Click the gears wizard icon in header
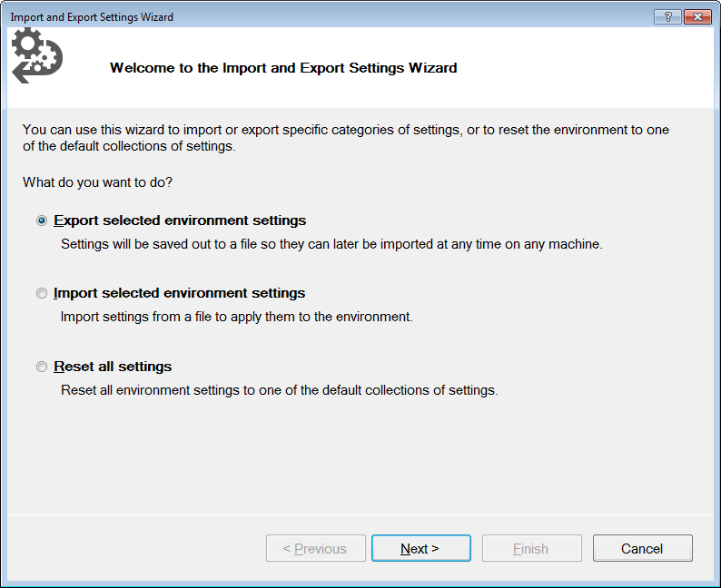The height and width of the screenshot is (588, 721). pos(36,55)
